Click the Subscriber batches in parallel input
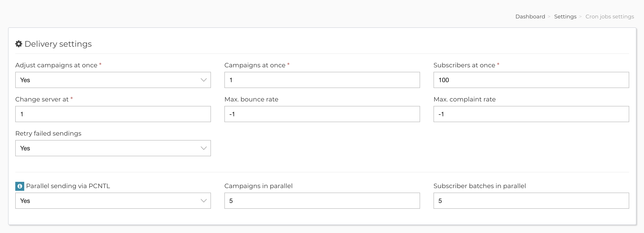The height and width of the screenshot is (233, 644). point(531,201)
